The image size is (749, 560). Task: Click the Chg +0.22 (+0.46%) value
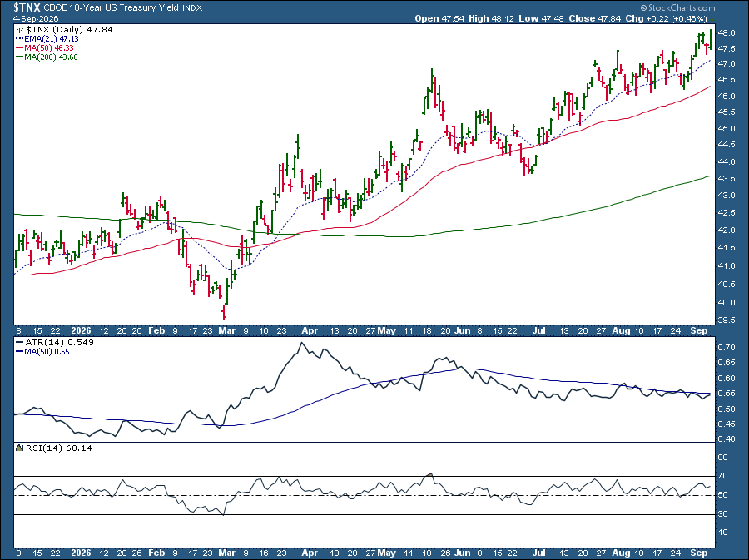[666, 18]
